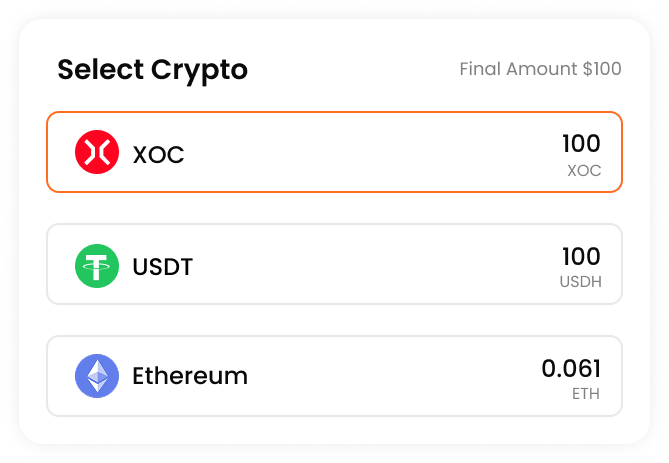Click the USDT name label
This screenshot has height=463, width=669.
click(x=163, y=267)
